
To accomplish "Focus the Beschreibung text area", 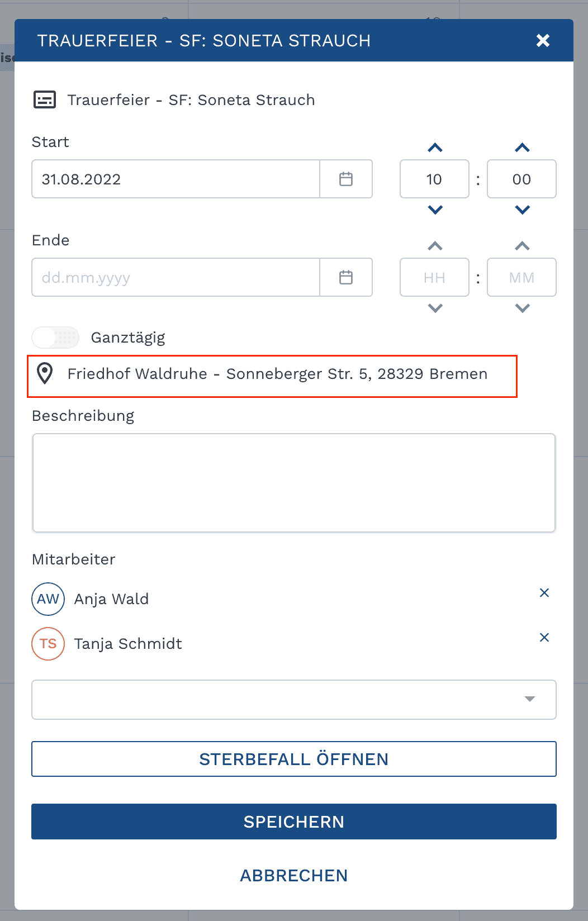I will pos(294,483).
